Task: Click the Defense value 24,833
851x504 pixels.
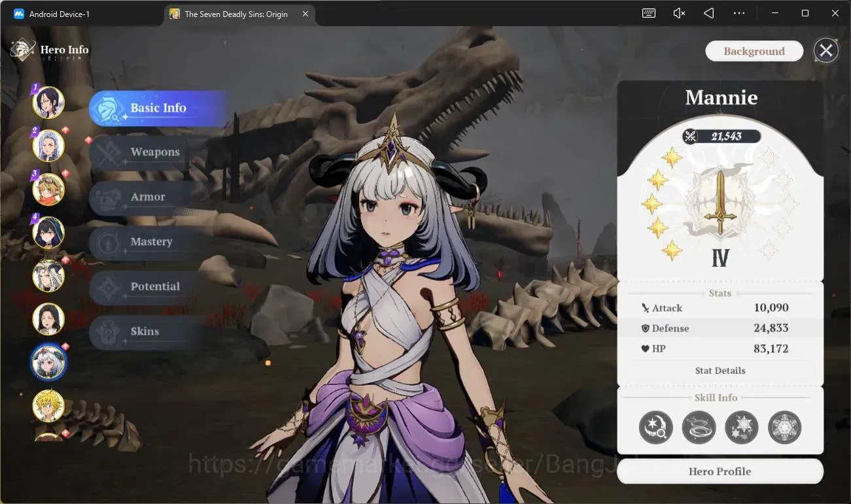Action: [771, 328]
